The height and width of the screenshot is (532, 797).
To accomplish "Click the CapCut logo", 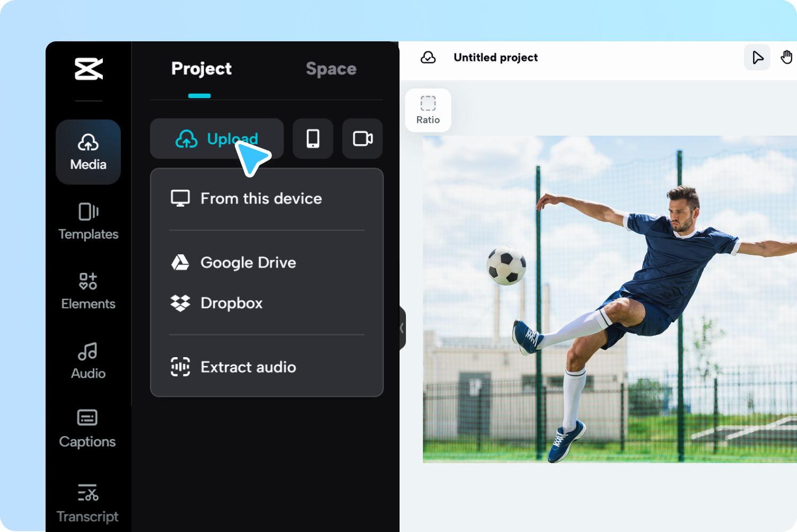I will [x=88, y=69].
